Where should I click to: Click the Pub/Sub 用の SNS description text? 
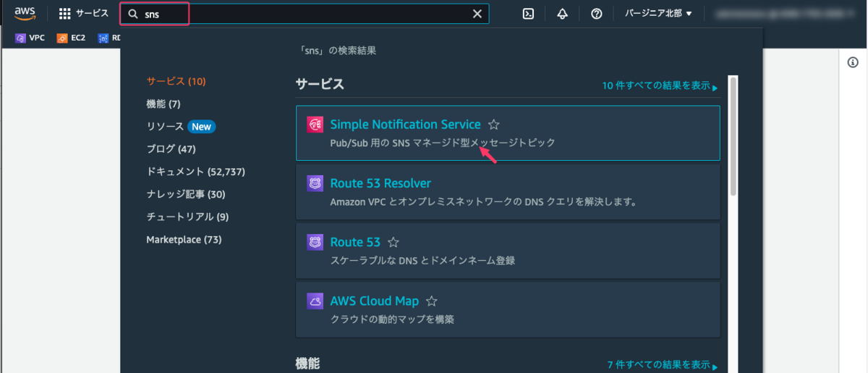point(443,143)
